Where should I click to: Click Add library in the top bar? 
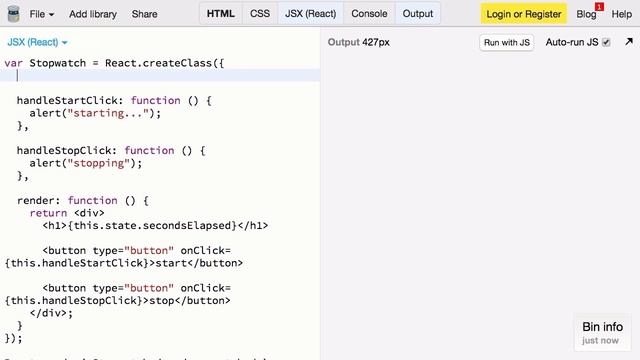point(93,14)
